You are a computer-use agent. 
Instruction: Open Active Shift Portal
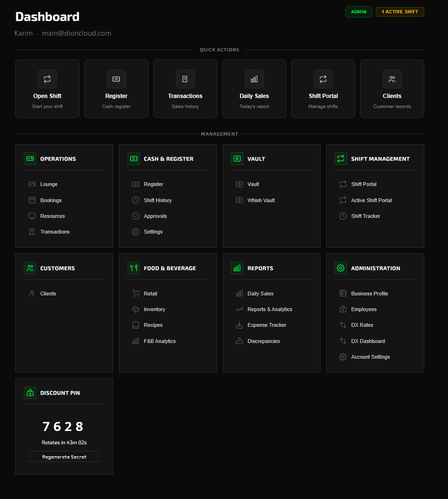371,200
